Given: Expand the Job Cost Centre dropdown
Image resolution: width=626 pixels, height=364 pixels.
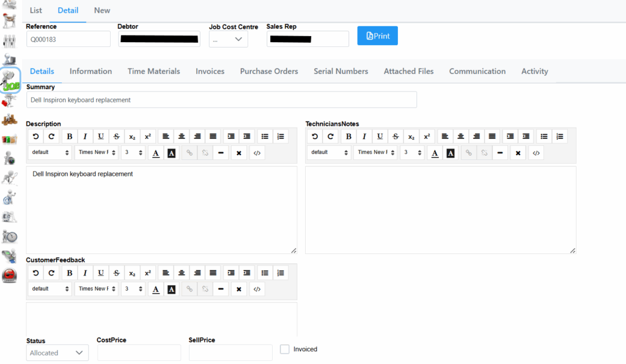Looking at the screenshot, I should coord(228,39).
